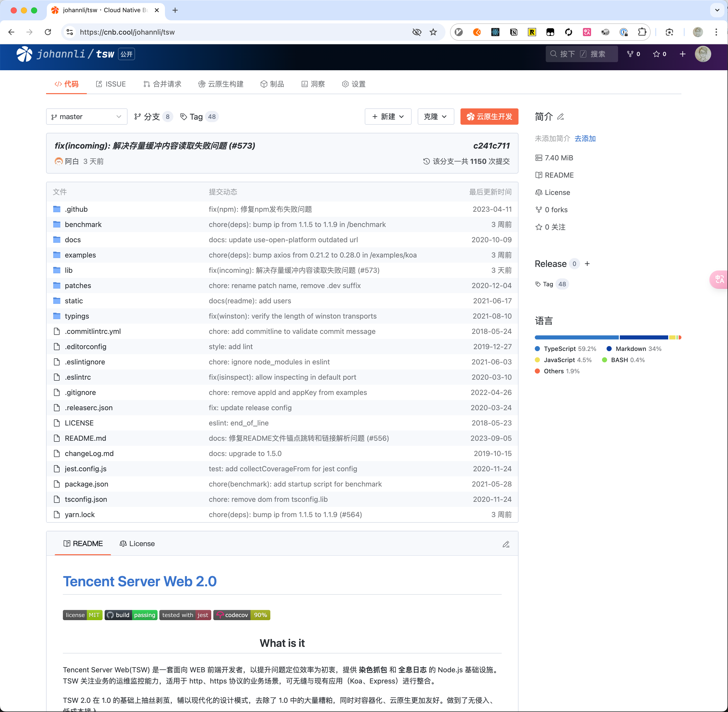Click the 去添加 link

[x=585, y=139]
